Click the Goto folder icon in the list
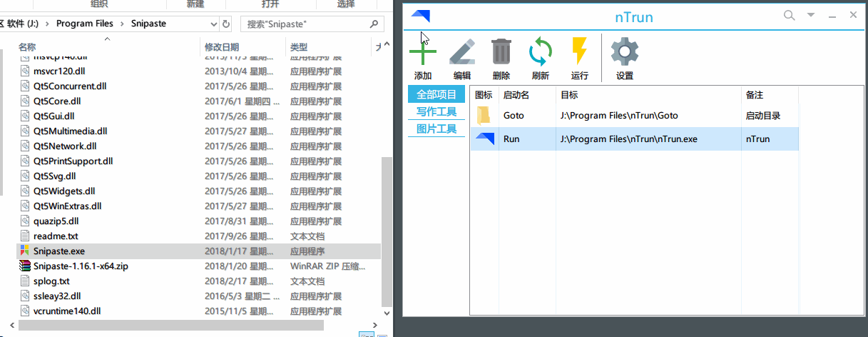This screenshot has width=868, height=337. coord(484,115)
